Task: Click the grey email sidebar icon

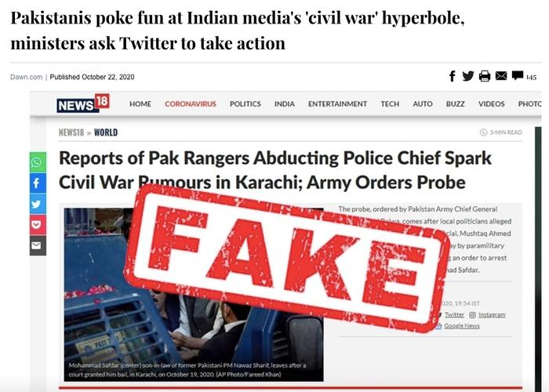Action: coord(38,245)
